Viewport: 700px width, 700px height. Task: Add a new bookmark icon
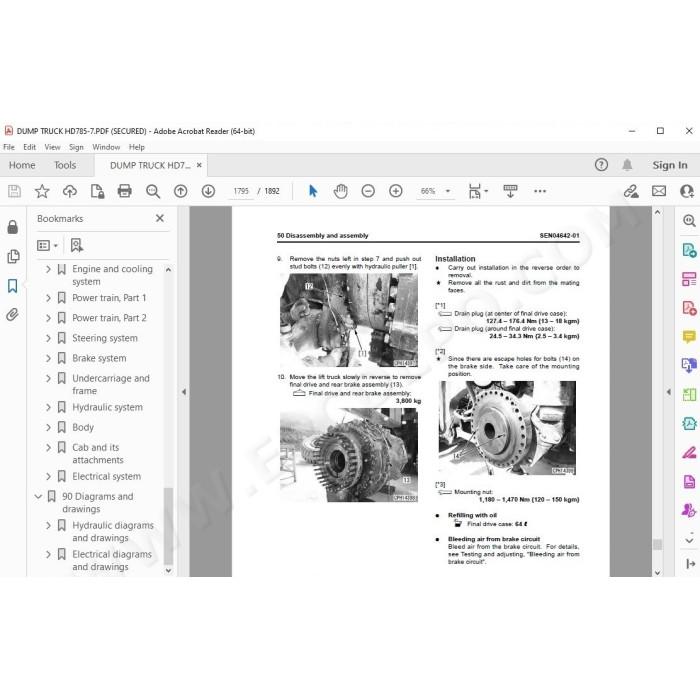click(x=77, y=245)
